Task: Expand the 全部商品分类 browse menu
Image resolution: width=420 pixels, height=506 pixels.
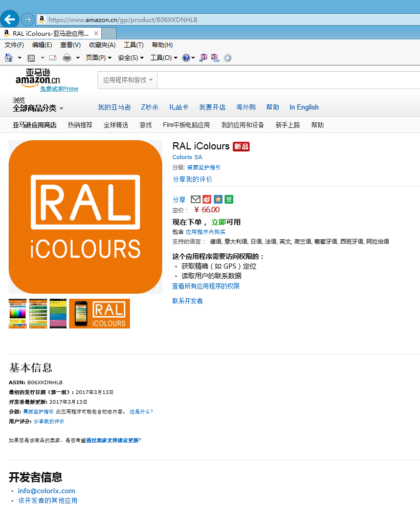Action: point(38,108)
